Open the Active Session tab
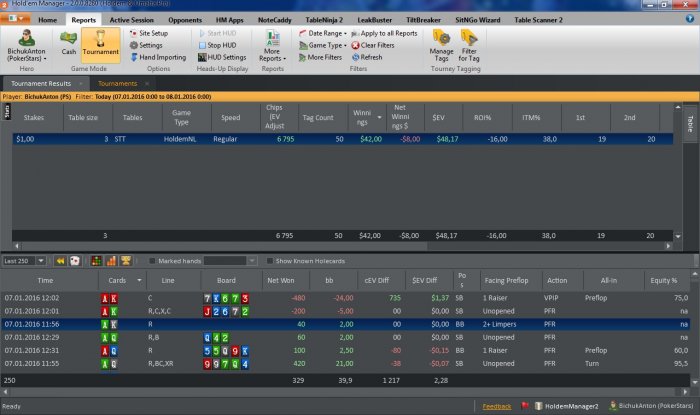The image size is (700, 415). click(x=131, y=20)
